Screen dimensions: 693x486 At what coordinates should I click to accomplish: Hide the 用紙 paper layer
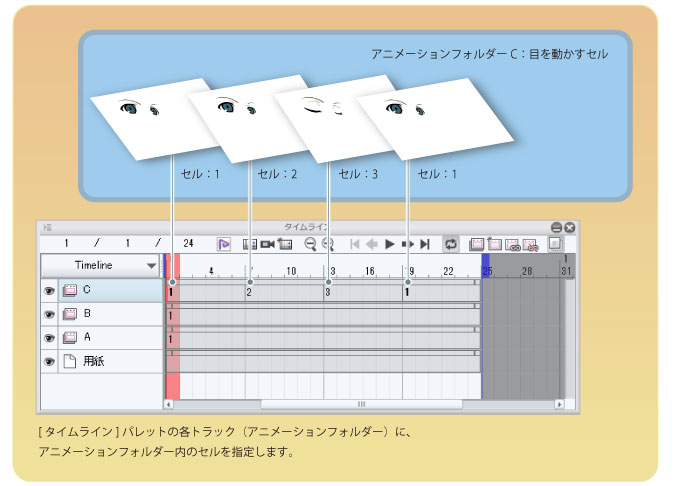click(x=49, y=362)
